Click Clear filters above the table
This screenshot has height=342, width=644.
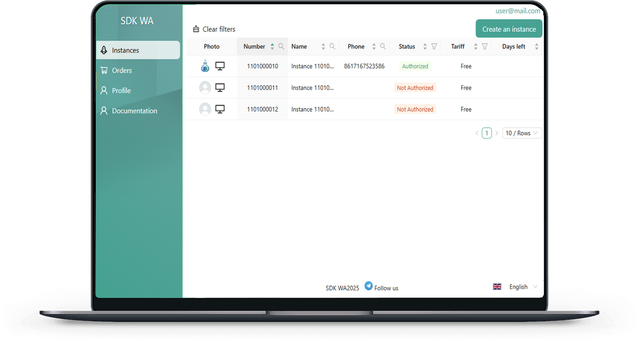coord(214,29)
